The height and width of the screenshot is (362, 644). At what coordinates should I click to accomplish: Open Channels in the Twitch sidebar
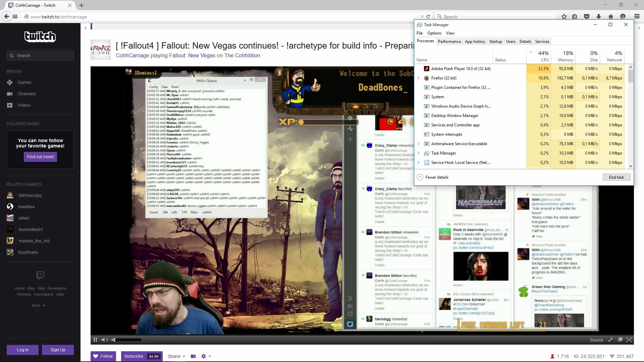(26, 94)
